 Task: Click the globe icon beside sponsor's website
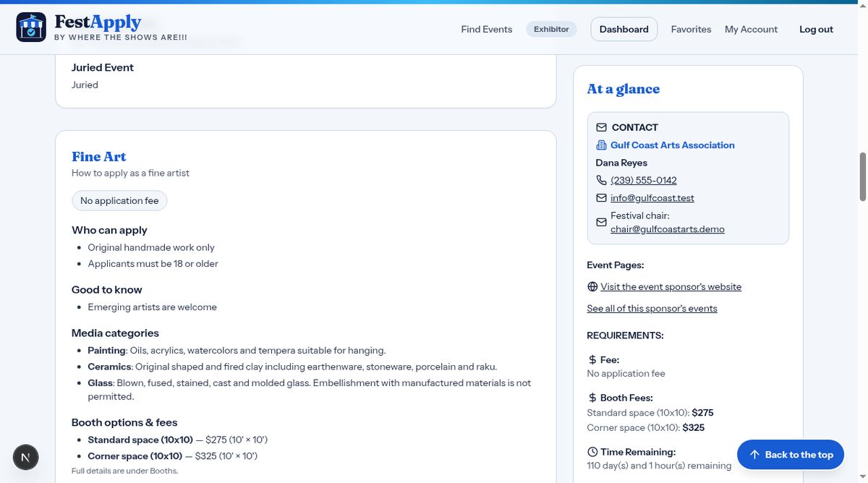(x=592, y=287)
